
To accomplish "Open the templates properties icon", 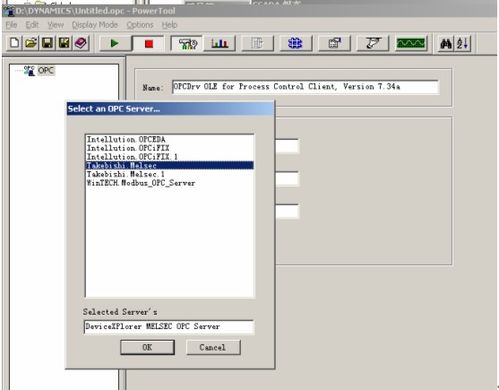I will [x=334, y=43].
